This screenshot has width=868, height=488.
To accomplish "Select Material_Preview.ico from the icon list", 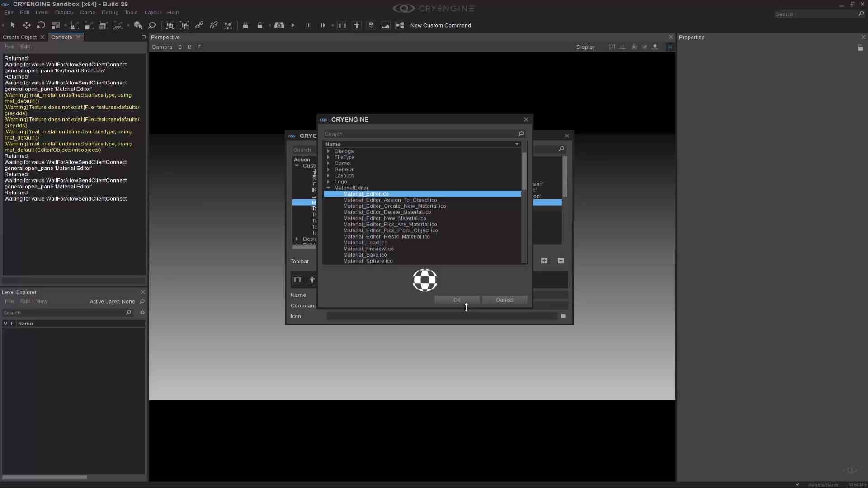I will pyautogui.click(x=369, y=249).
